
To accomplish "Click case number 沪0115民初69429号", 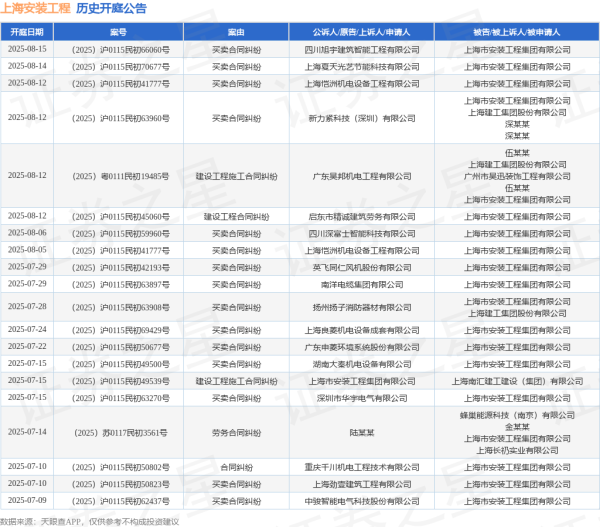I will [x=121, y=330].
